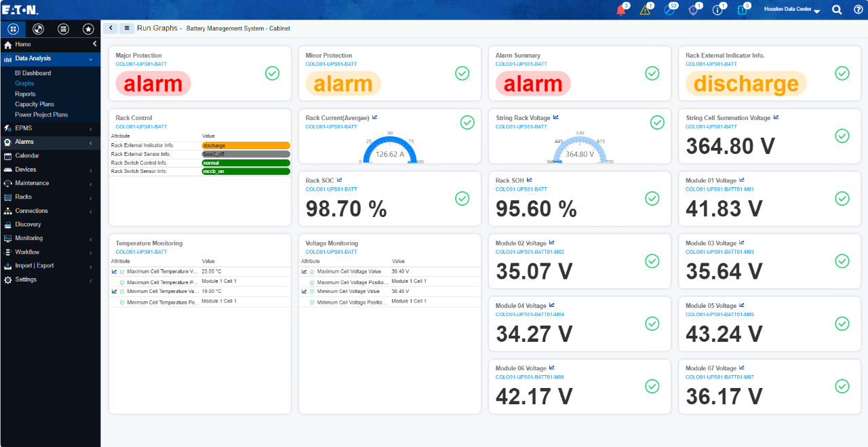Select the star favorites icon in sidebar
868x447 pixels.
pos(87,28)
